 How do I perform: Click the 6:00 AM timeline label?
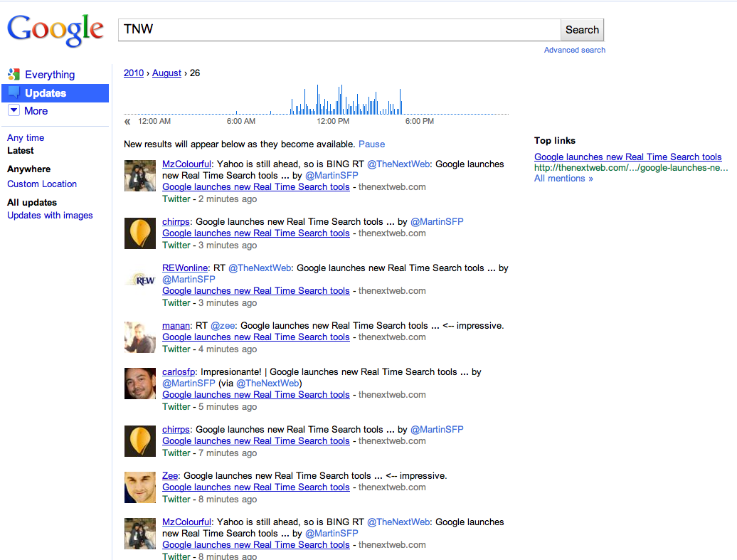click(x=241, y=121)
